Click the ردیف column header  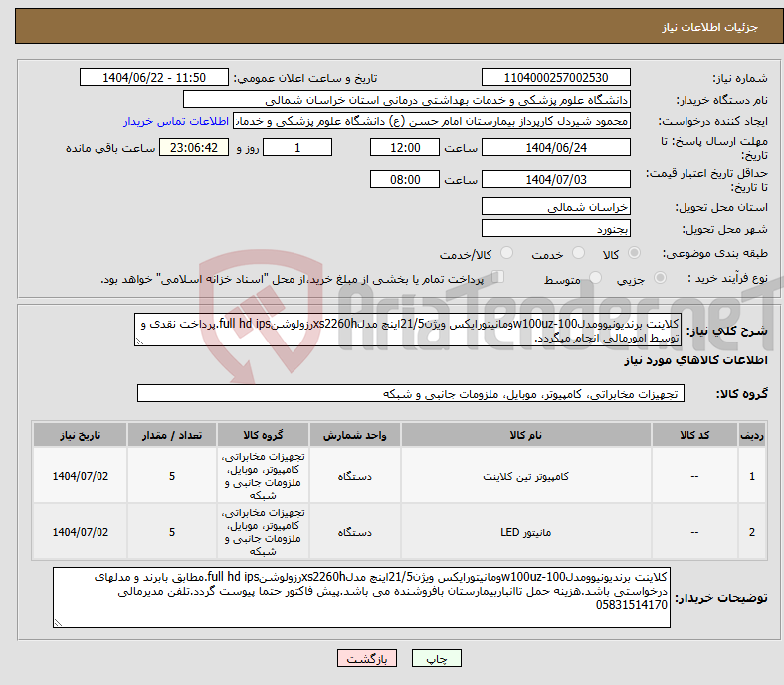pos(752,435)
